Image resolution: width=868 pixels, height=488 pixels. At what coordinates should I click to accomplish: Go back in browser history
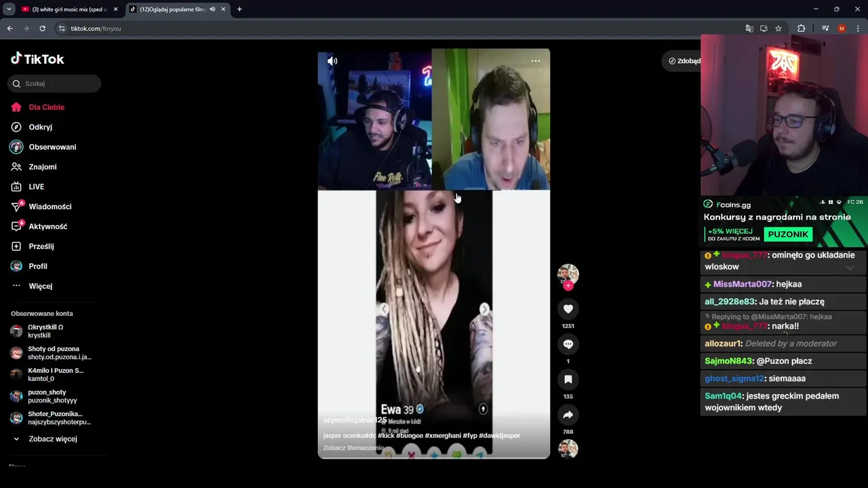(x=10, y=28)
